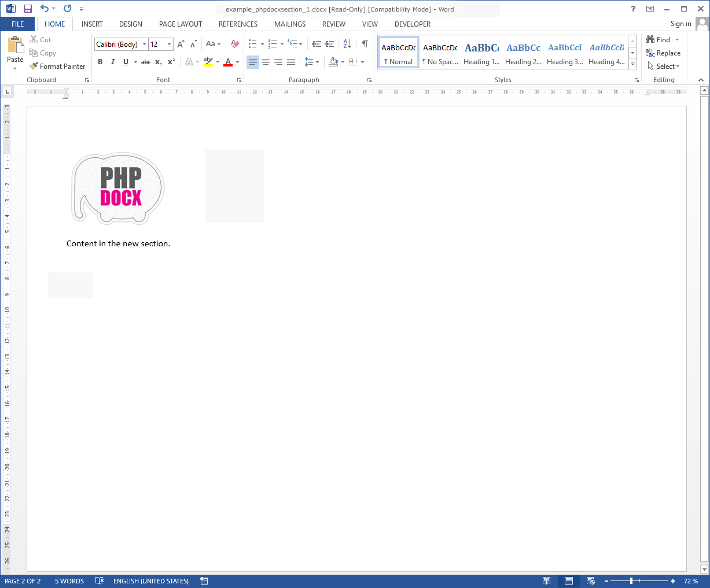Viewport: 710px width, 588px height.
Task: Click the Replace icon in Editing
Action: (650, 53)
